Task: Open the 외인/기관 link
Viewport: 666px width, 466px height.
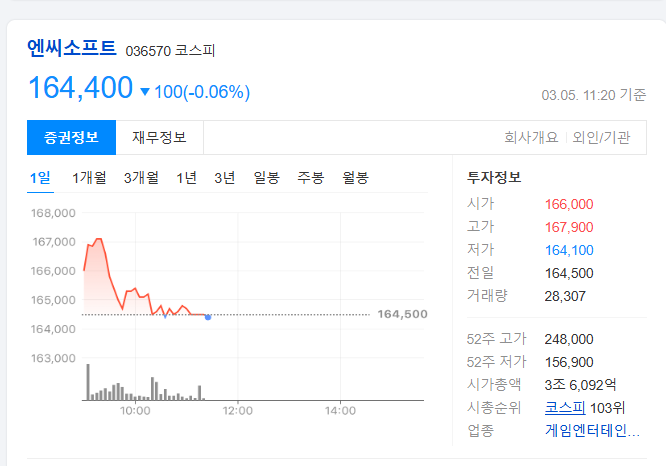Action: coord(601,138)
